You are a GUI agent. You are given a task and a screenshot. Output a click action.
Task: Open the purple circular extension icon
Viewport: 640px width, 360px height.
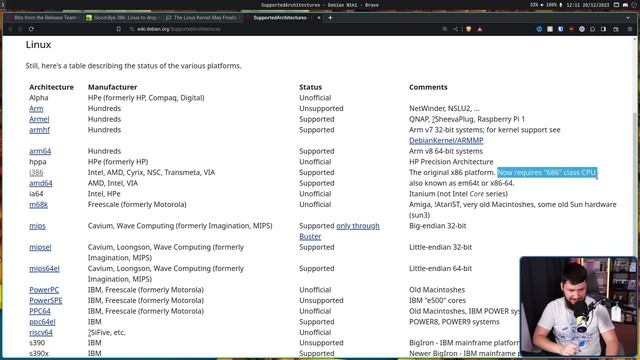coord(582,29)
